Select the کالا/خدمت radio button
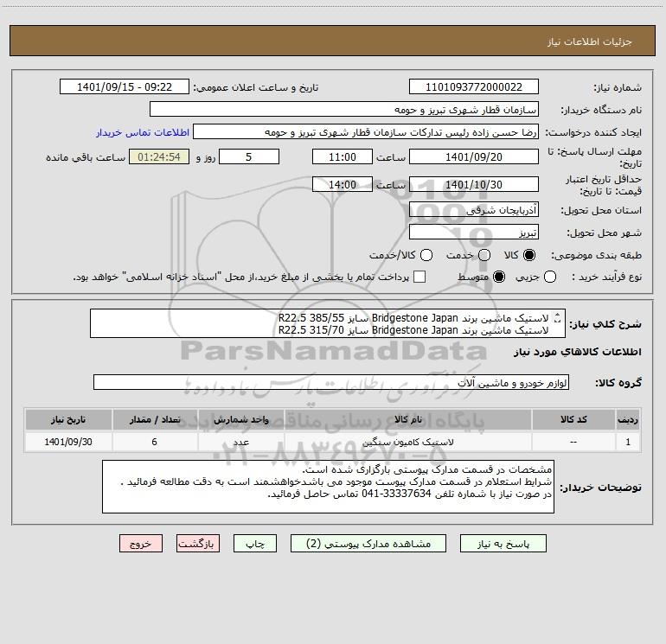Viewport: 666px width, 644px height. click(x=426, y=255)
